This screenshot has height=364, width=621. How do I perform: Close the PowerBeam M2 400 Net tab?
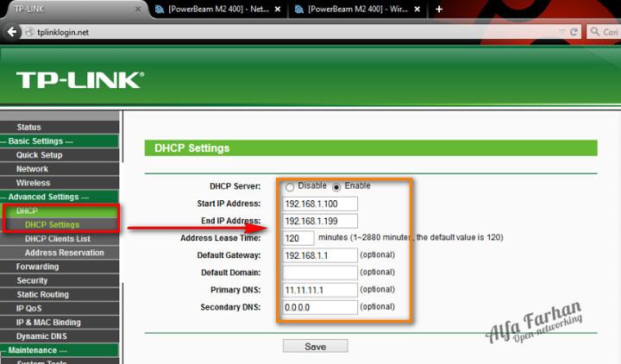point(278,9)
